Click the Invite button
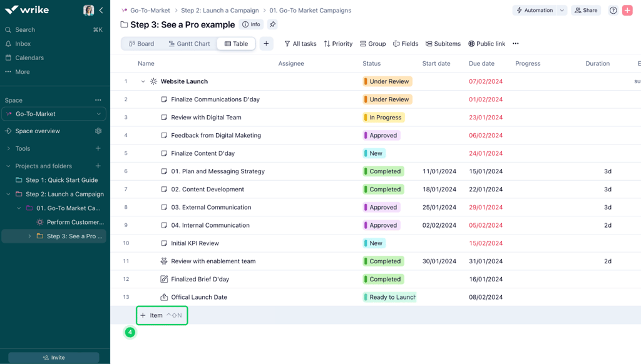The image size is (641, 364). coord(54,356)
